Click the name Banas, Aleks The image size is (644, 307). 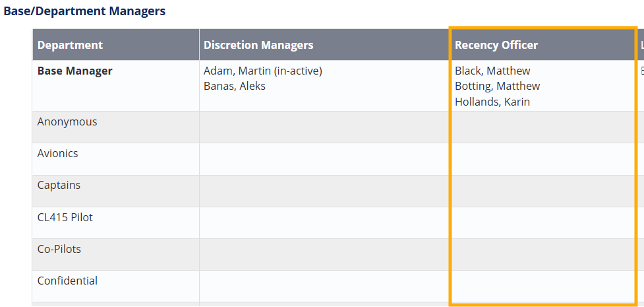pyautogui.click(x=235, y=86)
